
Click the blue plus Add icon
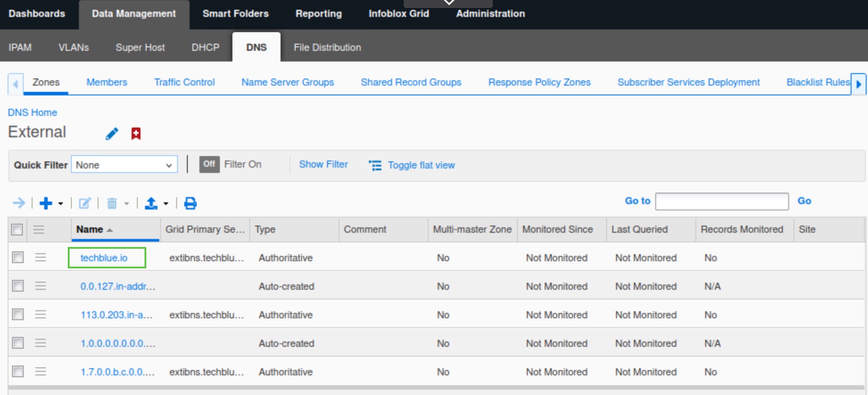45,203
